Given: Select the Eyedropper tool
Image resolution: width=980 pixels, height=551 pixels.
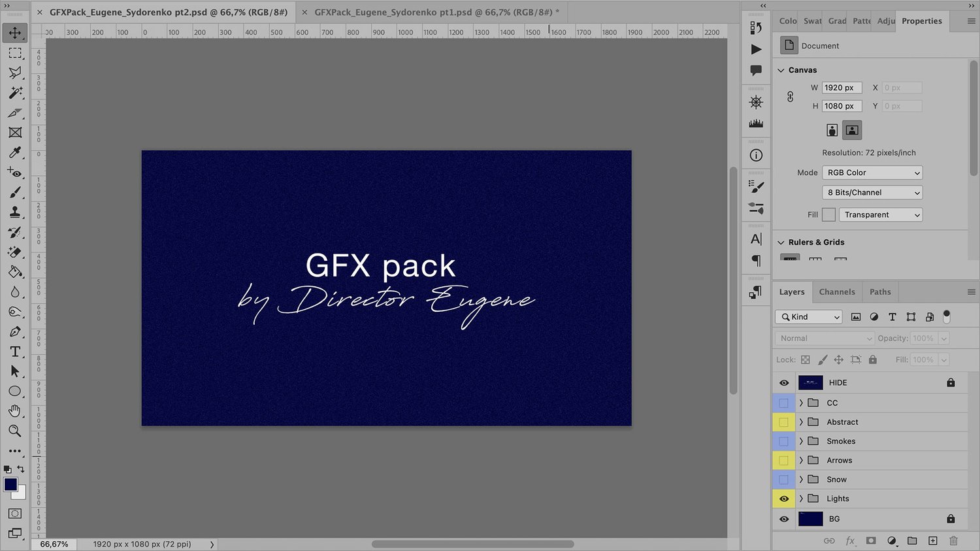Looking at the screenshot, I should click(x=15, y=152).
